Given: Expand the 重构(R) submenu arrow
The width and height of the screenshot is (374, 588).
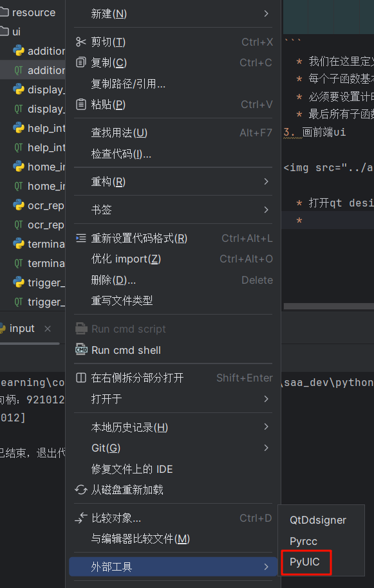Looking at the screenshot, I should pyautogui.click(x=266, y=181).
